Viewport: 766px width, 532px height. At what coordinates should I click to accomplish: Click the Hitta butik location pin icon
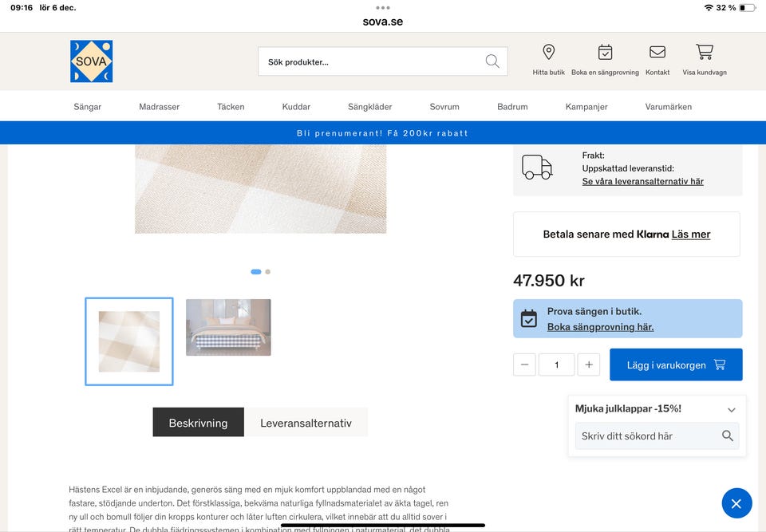click(548, 53)
